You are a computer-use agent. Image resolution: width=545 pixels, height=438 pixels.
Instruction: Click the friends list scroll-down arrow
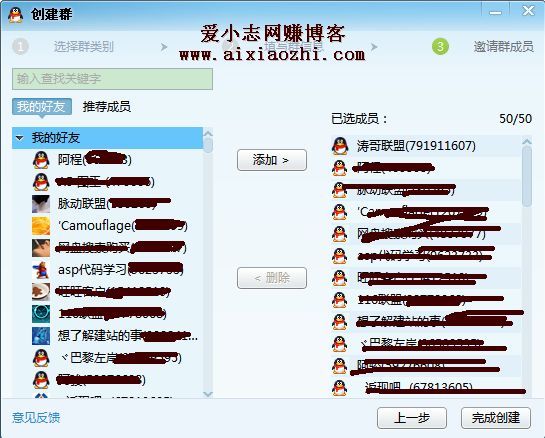point(208,394)
